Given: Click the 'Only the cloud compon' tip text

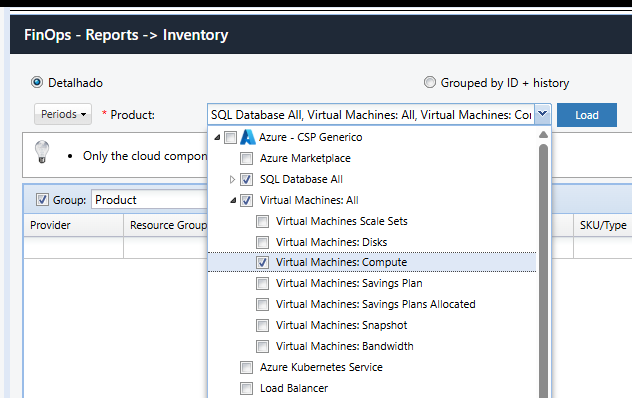Looking at the screenshot, I should (145, 156).
